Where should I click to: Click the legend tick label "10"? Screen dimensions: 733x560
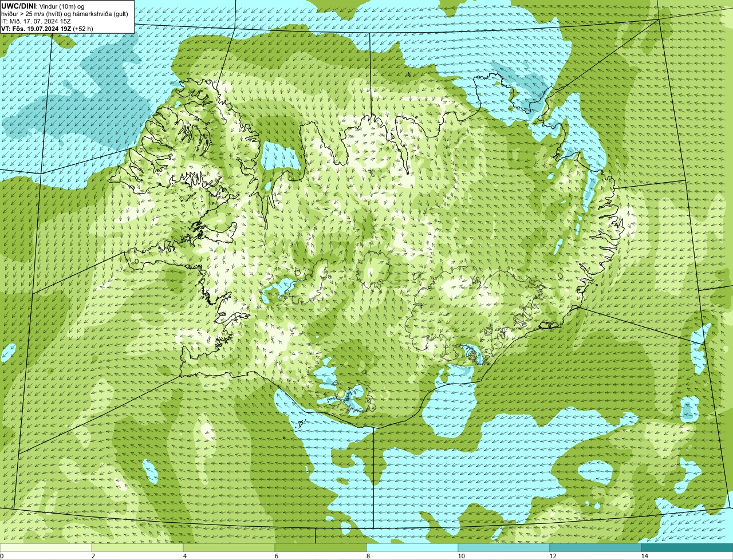(460, 556)
